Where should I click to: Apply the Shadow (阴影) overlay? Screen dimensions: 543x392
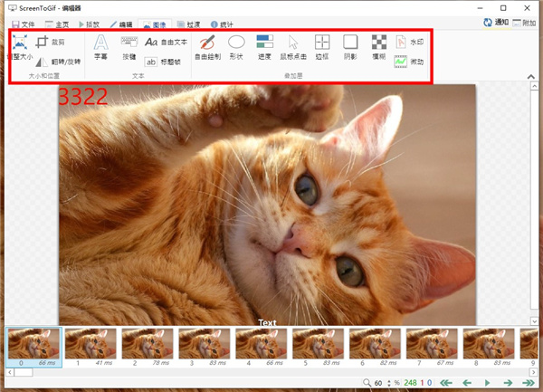click(351, 46)
